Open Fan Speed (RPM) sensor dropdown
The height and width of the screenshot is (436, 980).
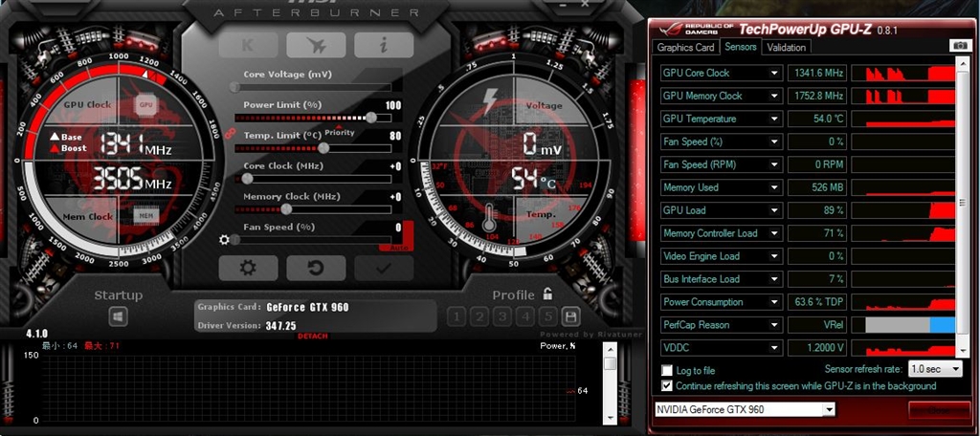pos(774,164)
